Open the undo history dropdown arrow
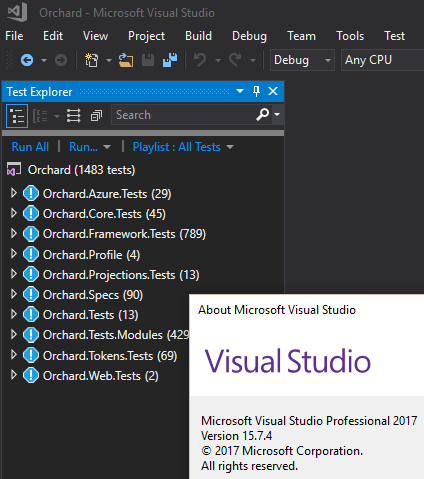The height and width of the screenshot is (479, 424). tap(218, 61)
